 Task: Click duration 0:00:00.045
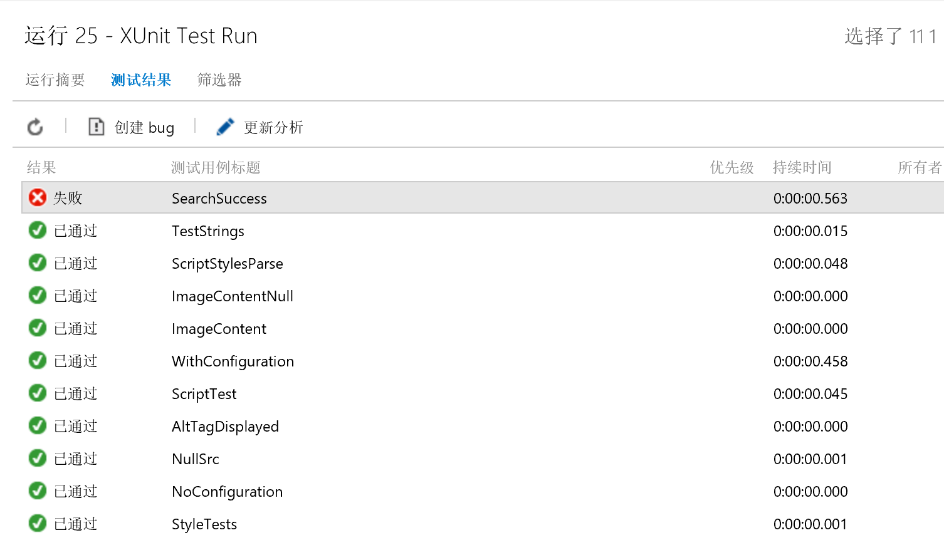[x=810, y=394]
